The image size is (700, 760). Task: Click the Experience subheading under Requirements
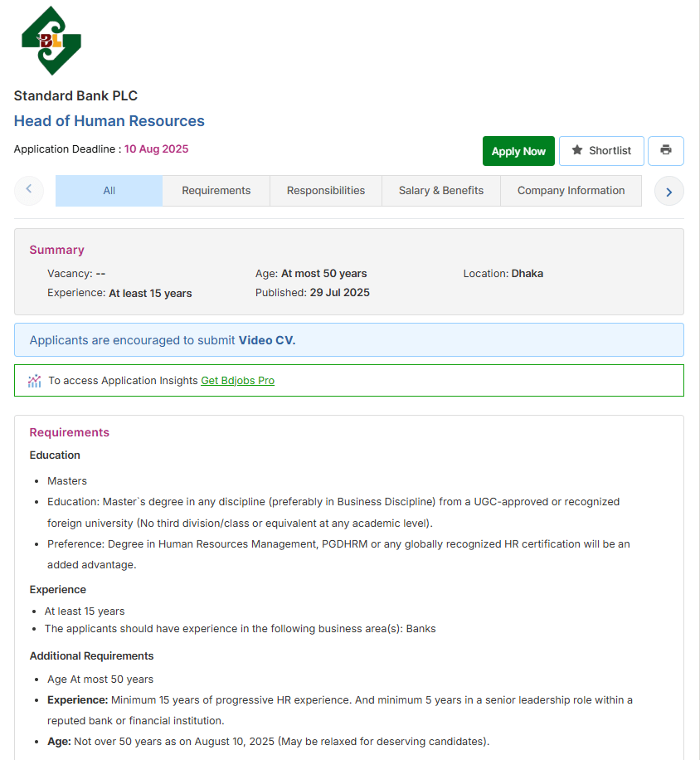pos(58,589)
